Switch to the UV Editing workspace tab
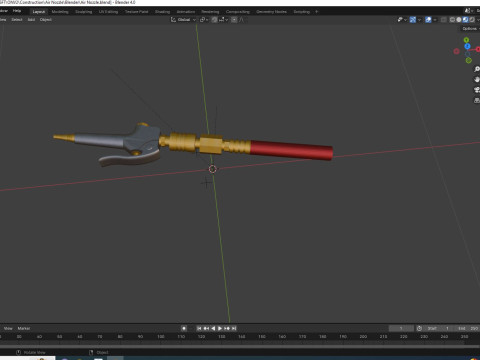Screen dimensions: 480x360 tap(108, 12)
